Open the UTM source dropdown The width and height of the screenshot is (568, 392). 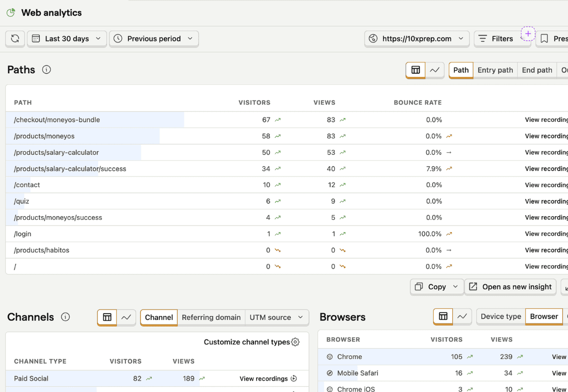(x=277, y=317)
